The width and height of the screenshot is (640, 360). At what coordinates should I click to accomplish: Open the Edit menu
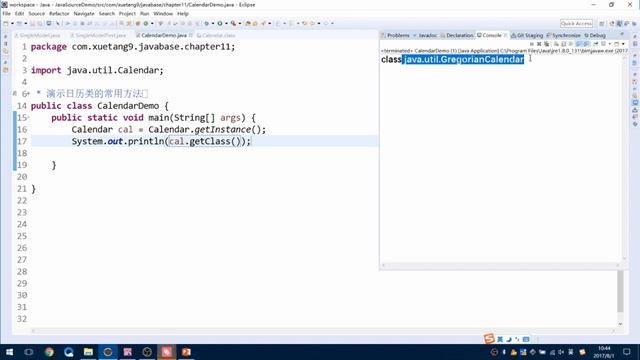[19, 13]
